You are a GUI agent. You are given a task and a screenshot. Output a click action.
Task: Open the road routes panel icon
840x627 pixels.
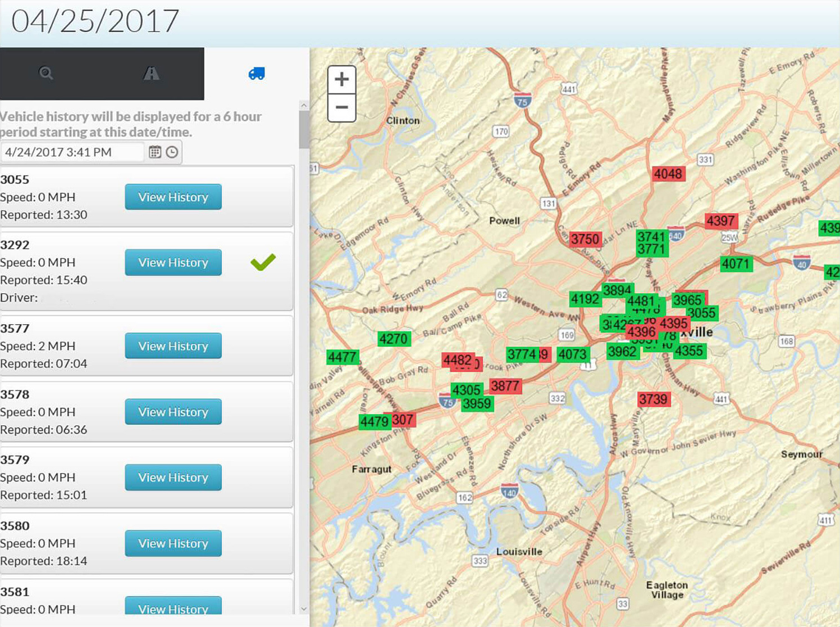click(x=151, y=73)
